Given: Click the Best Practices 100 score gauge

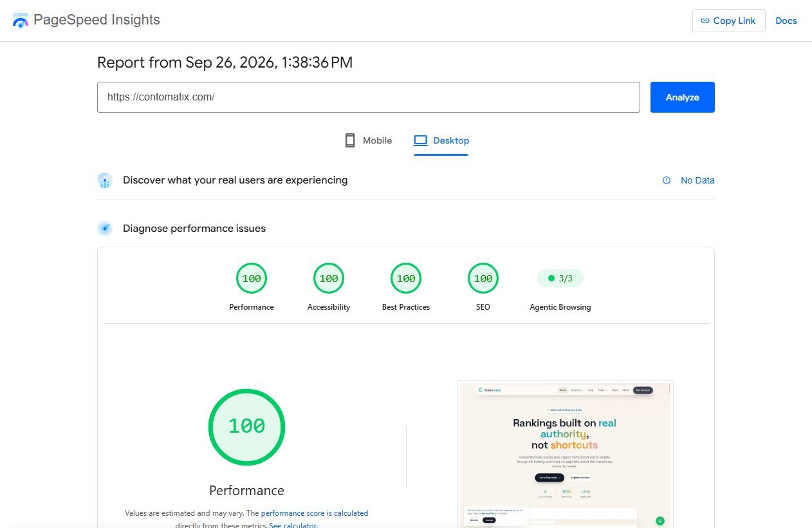Looking at the screenshot, I should point(406,279).
